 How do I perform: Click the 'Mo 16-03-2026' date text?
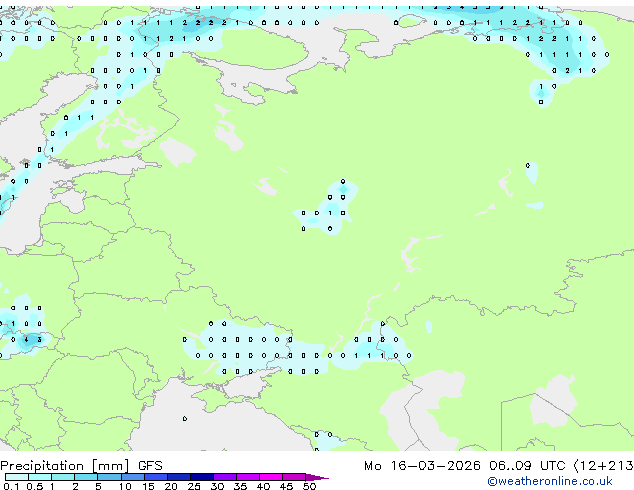tap(422, 466)
